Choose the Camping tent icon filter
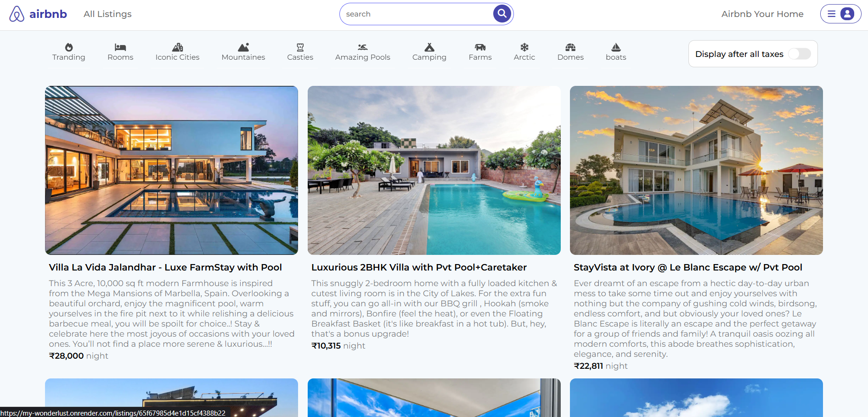 point(429,47)
